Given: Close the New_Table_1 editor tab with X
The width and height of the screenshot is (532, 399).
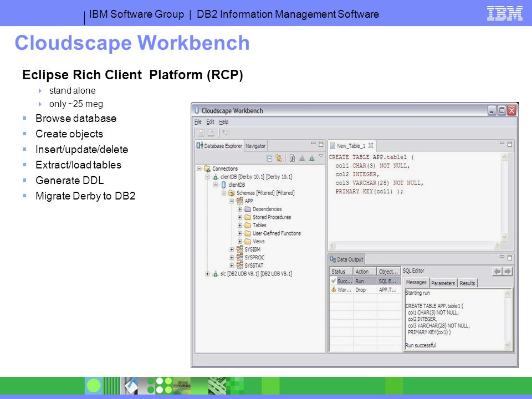Looking at the screenshot, I should pyautogui.click(x=371, y=145).
